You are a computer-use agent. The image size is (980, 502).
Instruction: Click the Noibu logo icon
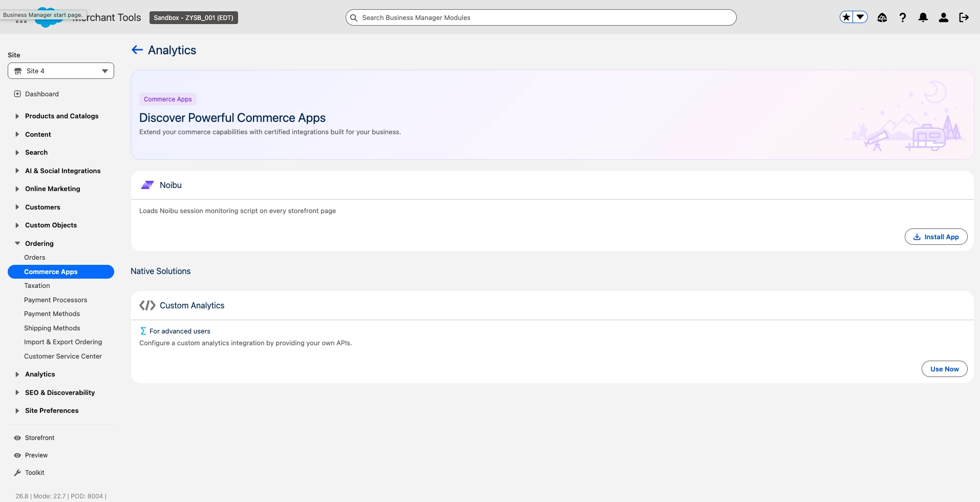point(147,185)
